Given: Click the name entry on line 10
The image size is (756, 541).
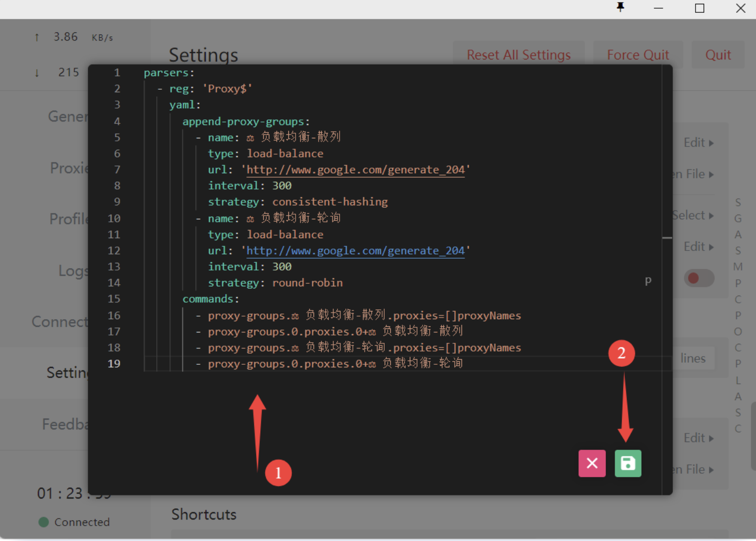Looking at the screenshot, I should tap(269, 218).
